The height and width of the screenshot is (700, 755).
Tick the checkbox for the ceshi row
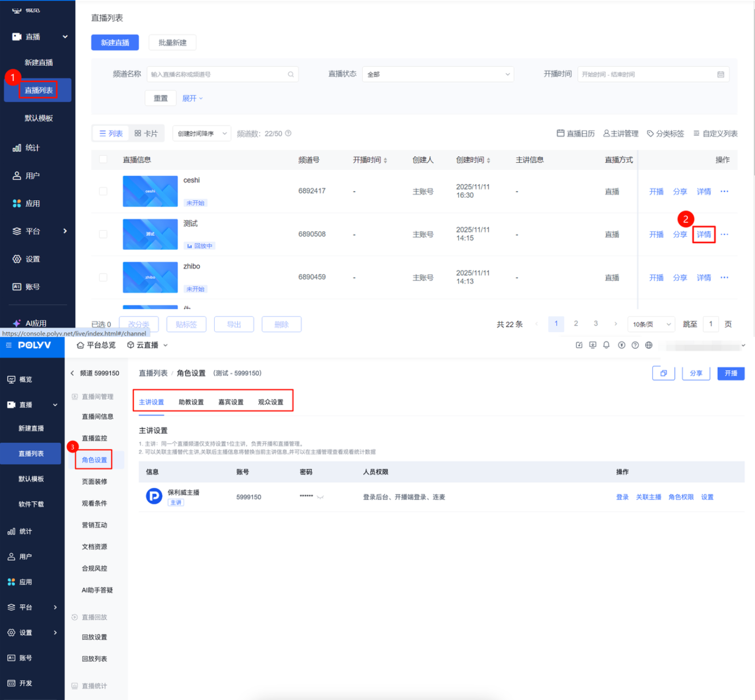pyautogui.click(x=103, y=191)
